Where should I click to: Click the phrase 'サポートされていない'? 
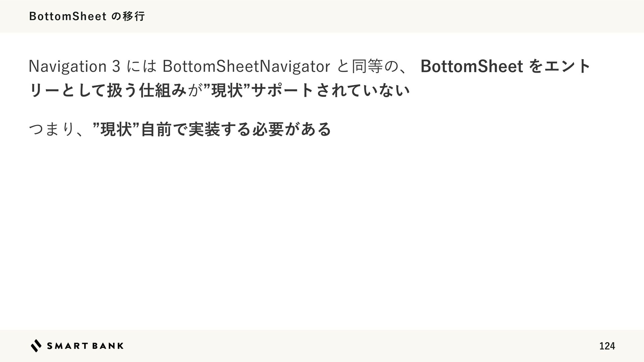point(330,90)
